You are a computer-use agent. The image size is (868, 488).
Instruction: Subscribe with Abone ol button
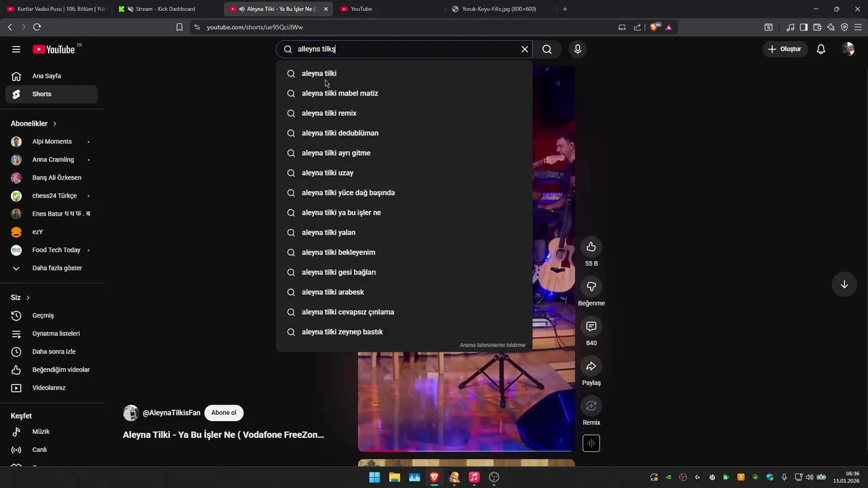click(224, 413)
